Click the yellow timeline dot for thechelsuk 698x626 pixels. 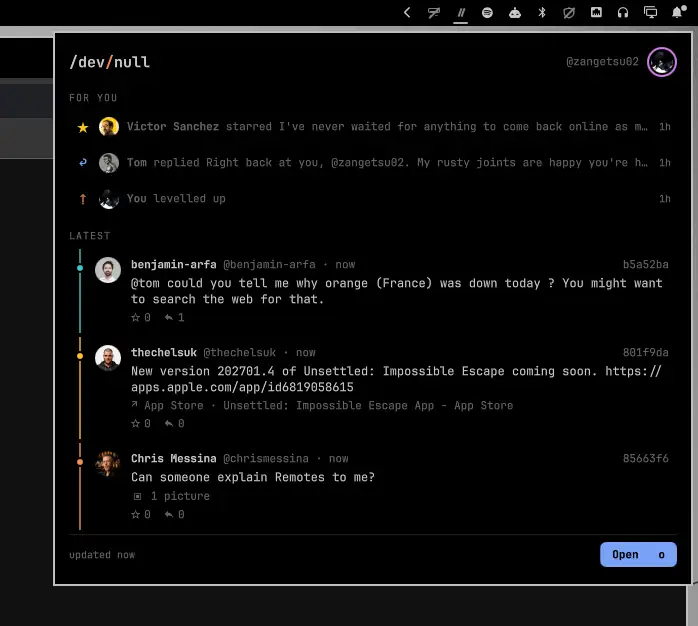(x=80, y=356)
